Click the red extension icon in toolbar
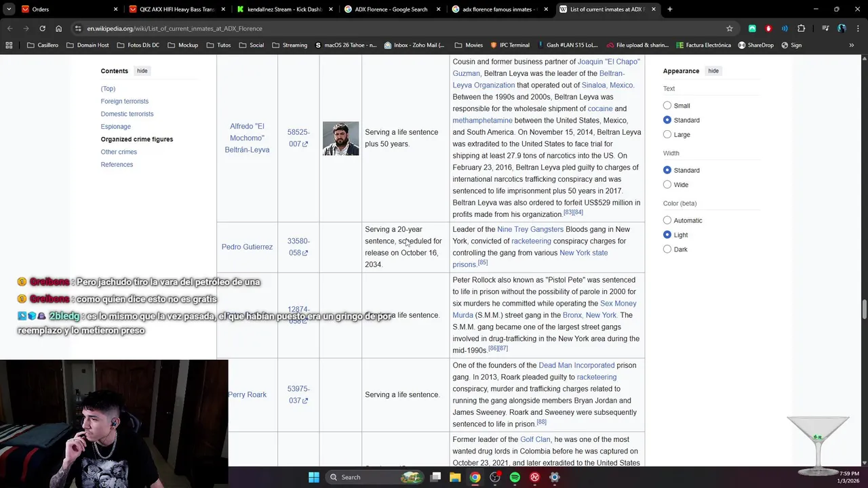The height and width of the screenshot is (488, 868). [x=768, y=28]
